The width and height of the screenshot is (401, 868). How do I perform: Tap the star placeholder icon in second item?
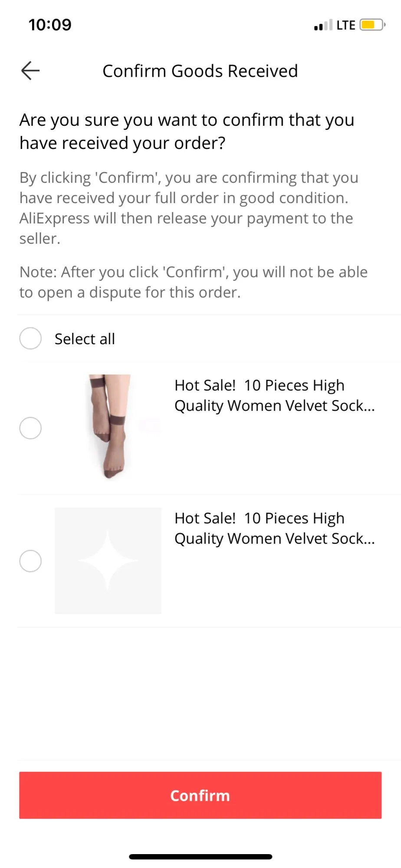pyautogui.click(x=108, y=561)
